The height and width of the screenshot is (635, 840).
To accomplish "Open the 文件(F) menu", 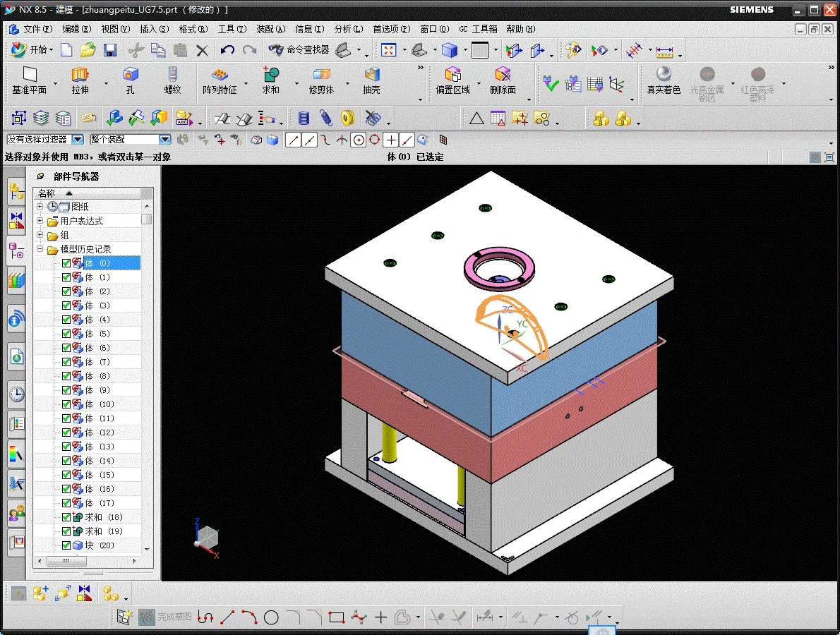I will 37,29.
